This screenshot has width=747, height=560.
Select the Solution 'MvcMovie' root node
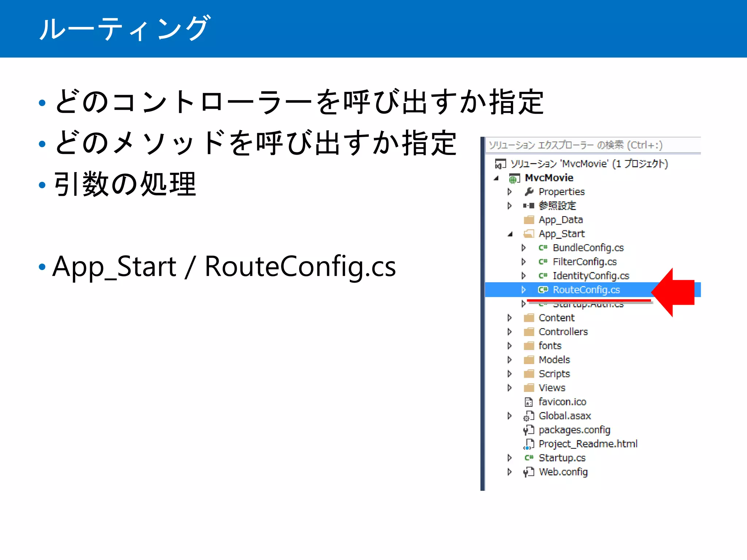tap(588, 164)
